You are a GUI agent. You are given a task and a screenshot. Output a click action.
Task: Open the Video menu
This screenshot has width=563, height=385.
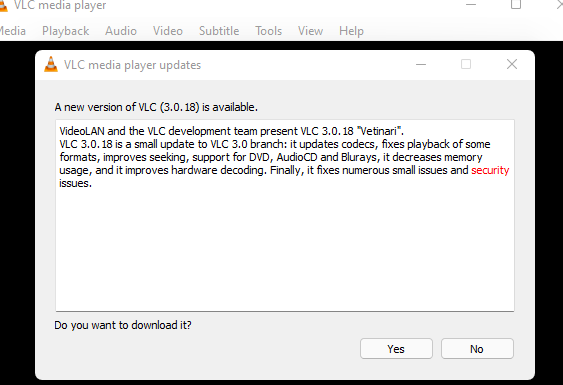point(168,31)
